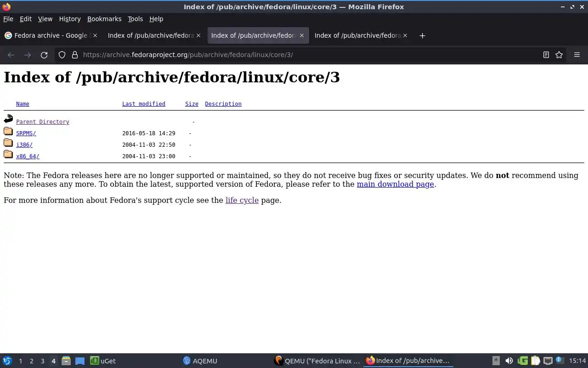
Task: Switch to workspace 1 in pager
Action: tap(20, 361)
